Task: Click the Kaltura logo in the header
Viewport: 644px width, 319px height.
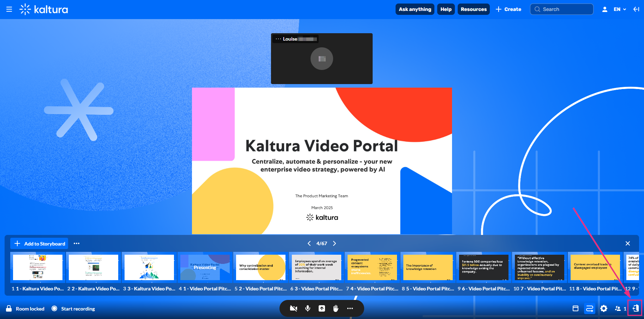Action: (44, 9)
